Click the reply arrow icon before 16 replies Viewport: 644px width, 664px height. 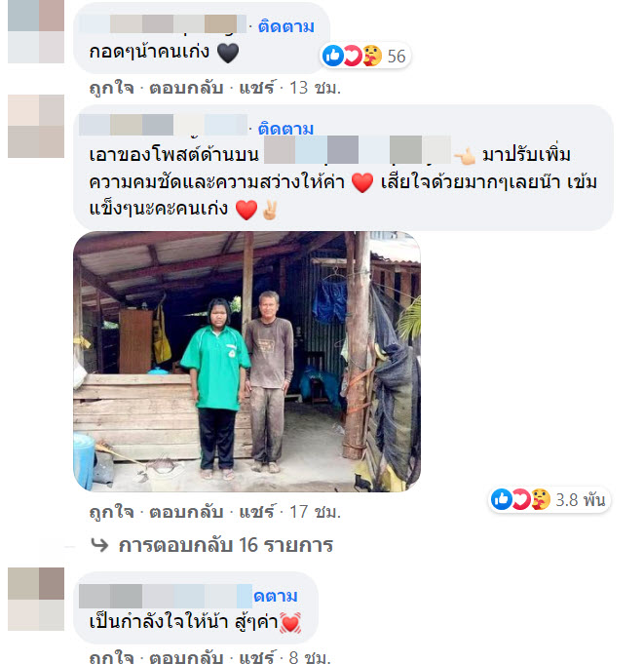tap(99, 545)
